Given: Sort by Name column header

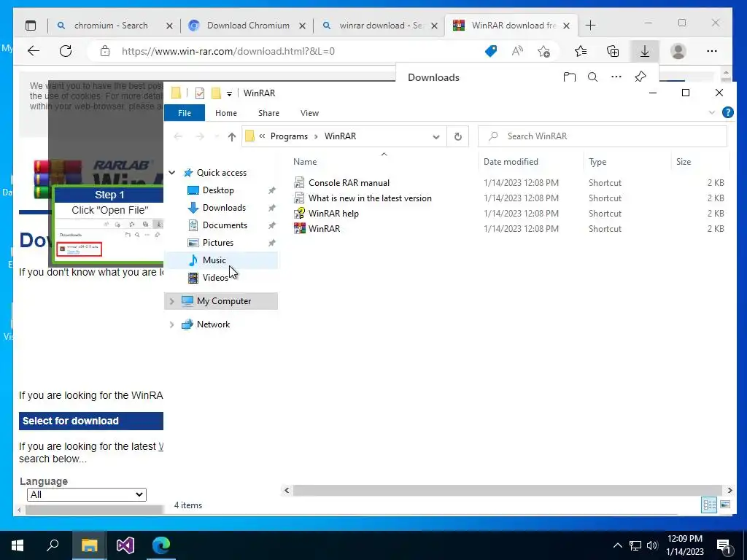Looking at the screenshot, I should (x=305, y=161).
